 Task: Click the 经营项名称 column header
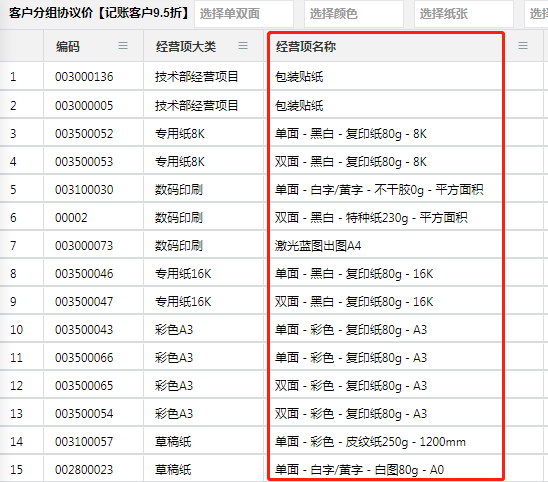[x=306, y=46]
